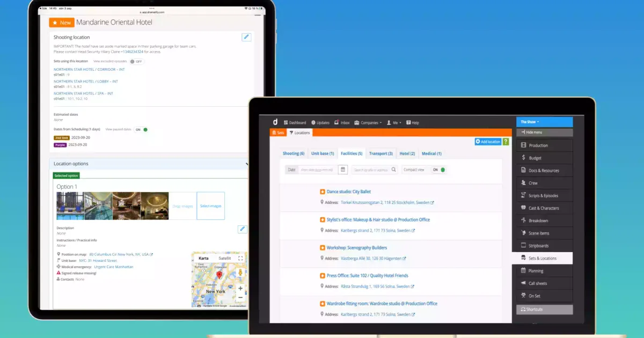The height and width of the screenshot is (338, 644).
Task: Open Production in the side menu
Action: point(545,145)
